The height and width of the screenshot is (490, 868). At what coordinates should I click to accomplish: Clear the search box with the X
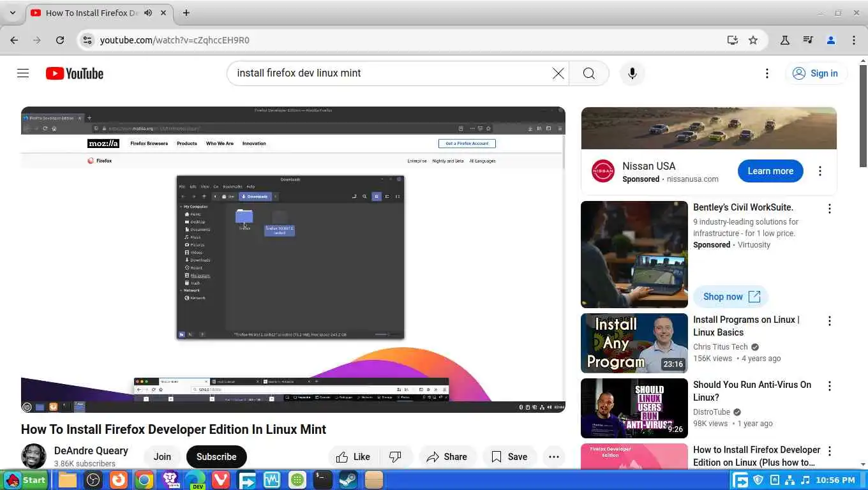point(558,73)
